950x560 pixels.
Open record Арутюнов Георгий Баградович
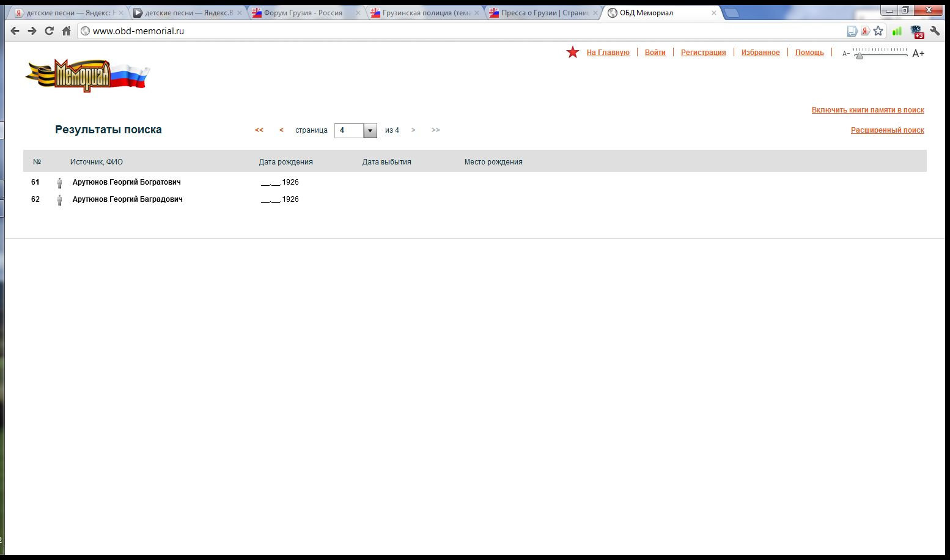(x=127, y=199)
